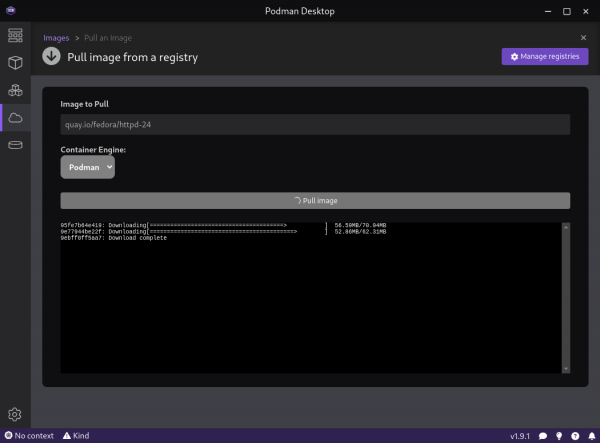Click the No context status item

click(x=29, y=436)
